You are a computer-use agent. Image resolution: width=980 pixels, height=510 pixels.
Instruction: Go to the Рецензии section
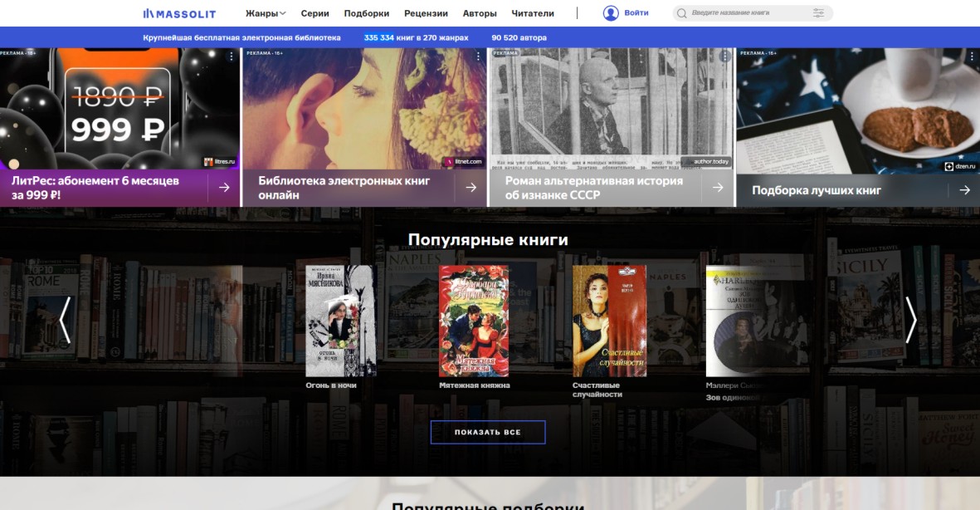coord(426,13)
